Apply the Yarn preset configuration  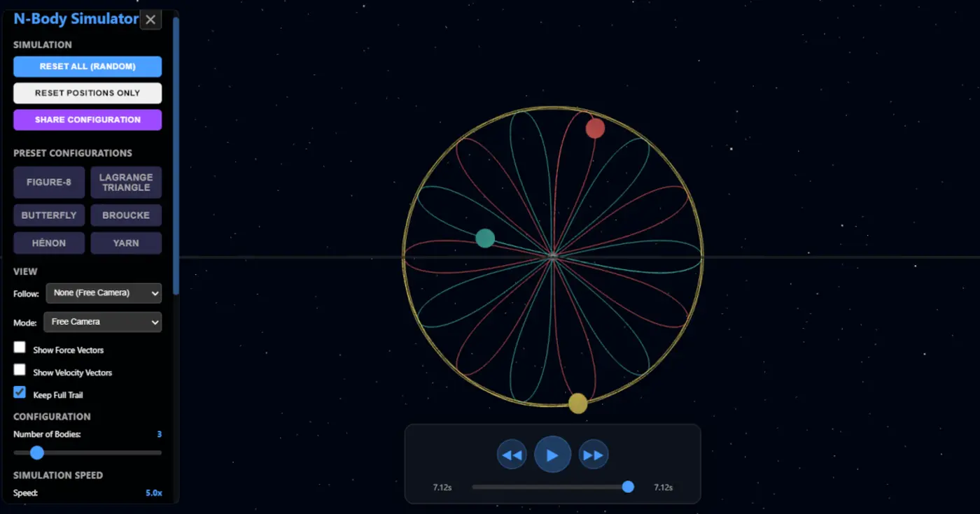pyautogui.click(x=126, y=243)
